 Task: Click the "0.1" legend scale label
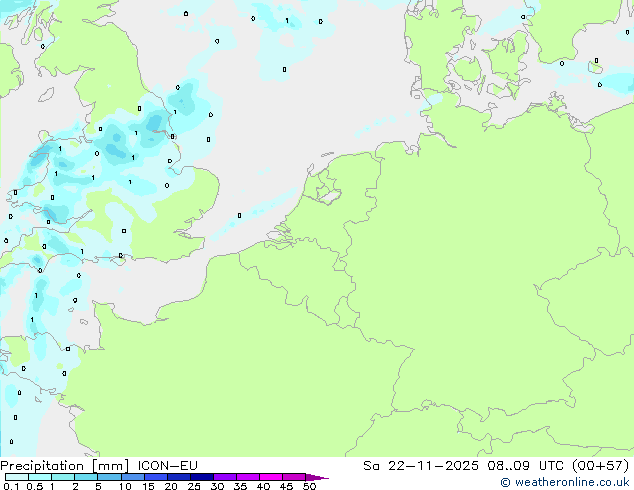11,486
